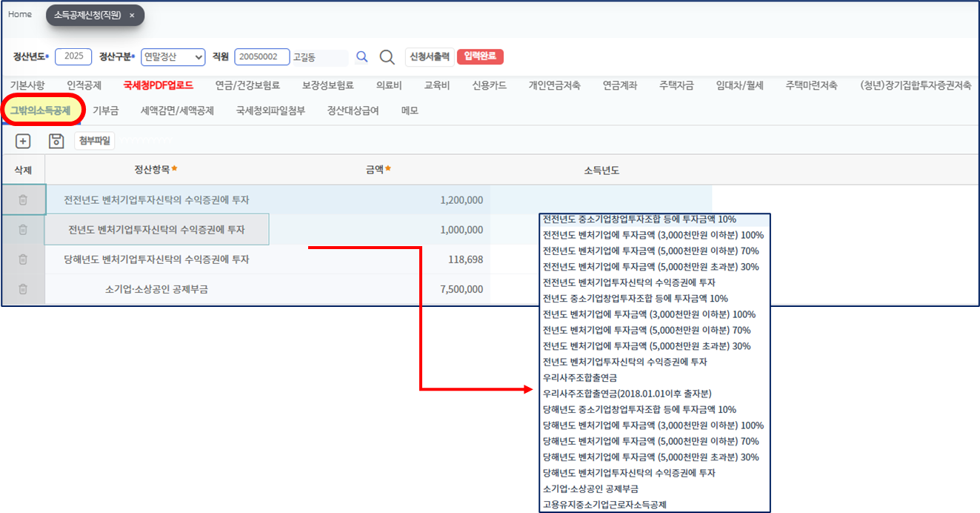980x513 pixels.
Task: Open the 국세청외파일첨부 tab
Action: tap(270, 110)
